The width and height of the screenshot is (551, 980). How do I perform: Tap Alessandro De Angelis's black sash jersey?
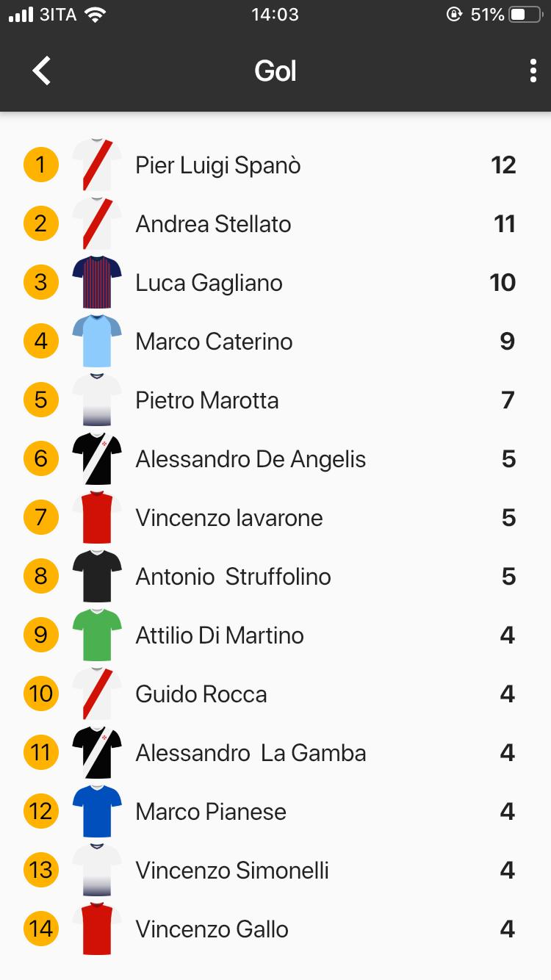pos(97,459)
